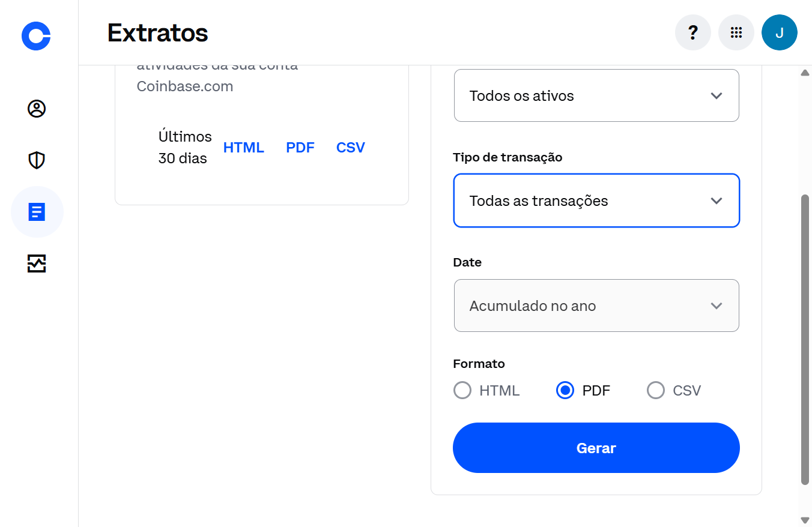Image resolution: width=812 pixels, height=527 pixels.
Task: Click the vertical scrollbar thumb
Action: [x=805, y=339]
